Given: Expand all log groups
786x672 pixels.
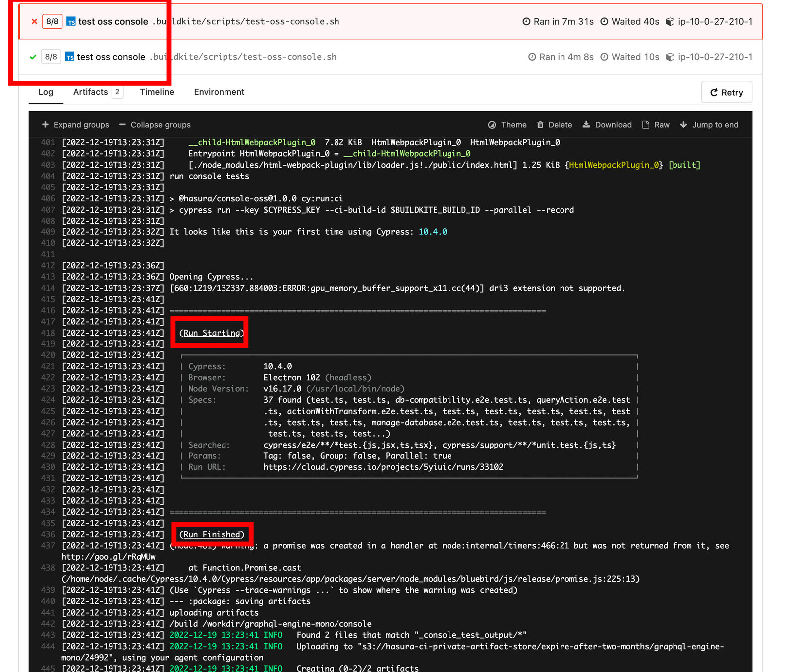Looking at the screenshot, I should click(76, 125).
